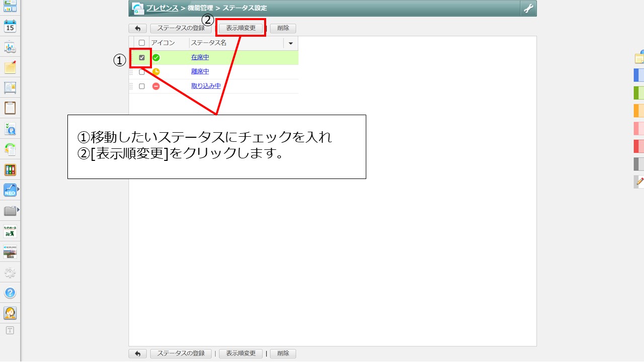Toggle the select-all checkbox in table header
This screenshot has height=362, width=644.
141,43
